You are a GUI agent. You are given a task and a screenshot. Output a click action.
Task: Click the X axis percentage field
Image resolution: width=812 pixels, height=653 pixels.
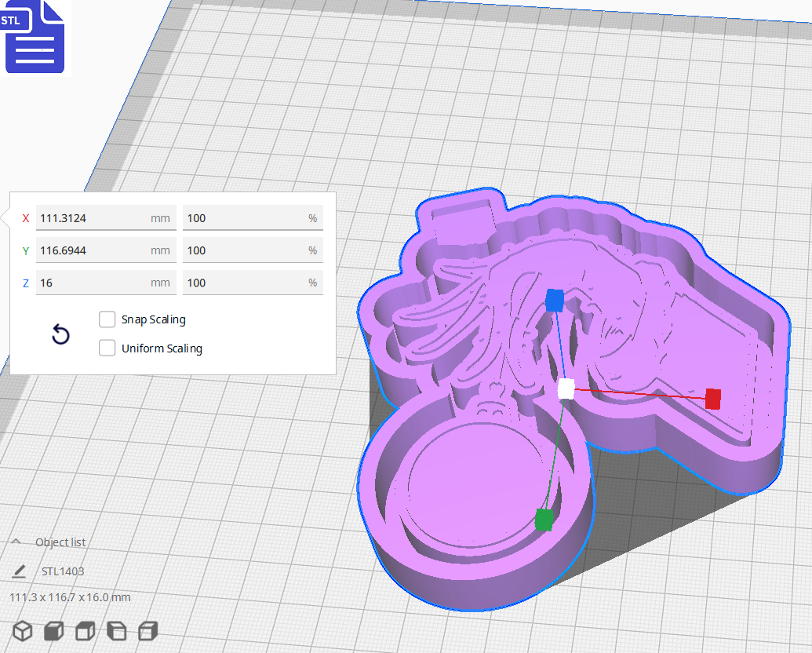click(x=253, y=217)
